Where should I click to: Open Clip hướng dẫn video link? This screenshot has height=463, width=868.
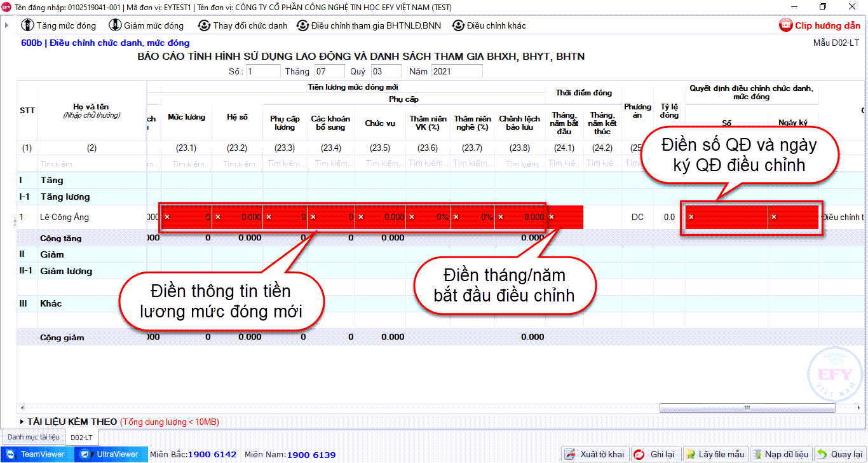click(x=820, y=25)
